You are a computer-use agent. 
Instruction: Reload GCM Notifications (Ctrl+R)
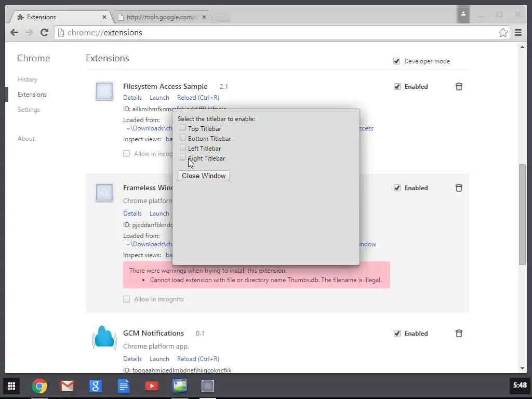tap(198, 359)
